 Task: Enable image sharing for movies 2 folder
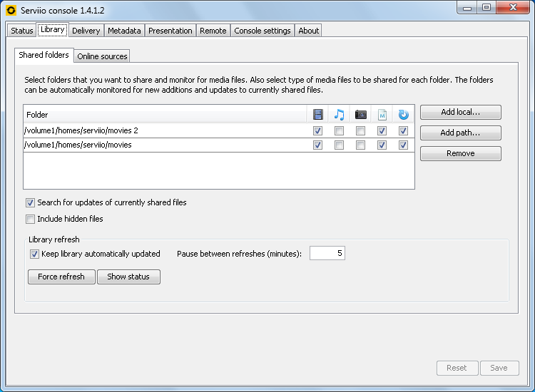(360, 131)
